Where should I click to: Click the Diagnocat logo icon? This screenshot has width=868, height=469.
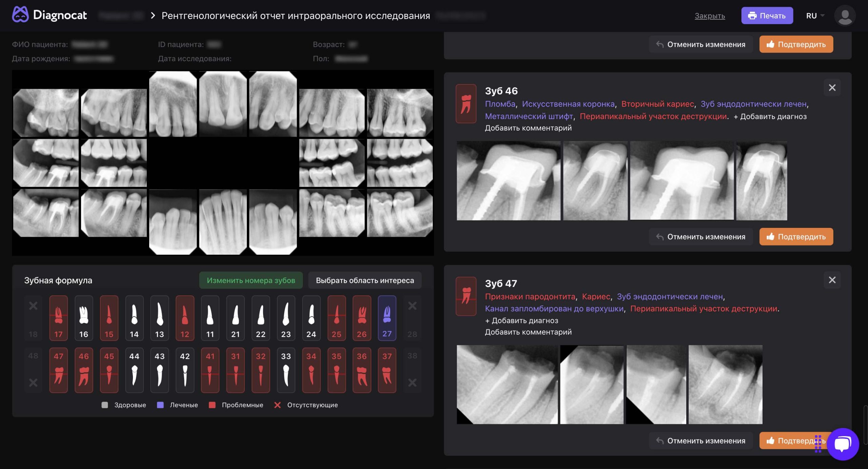click(x=20, y=15)
